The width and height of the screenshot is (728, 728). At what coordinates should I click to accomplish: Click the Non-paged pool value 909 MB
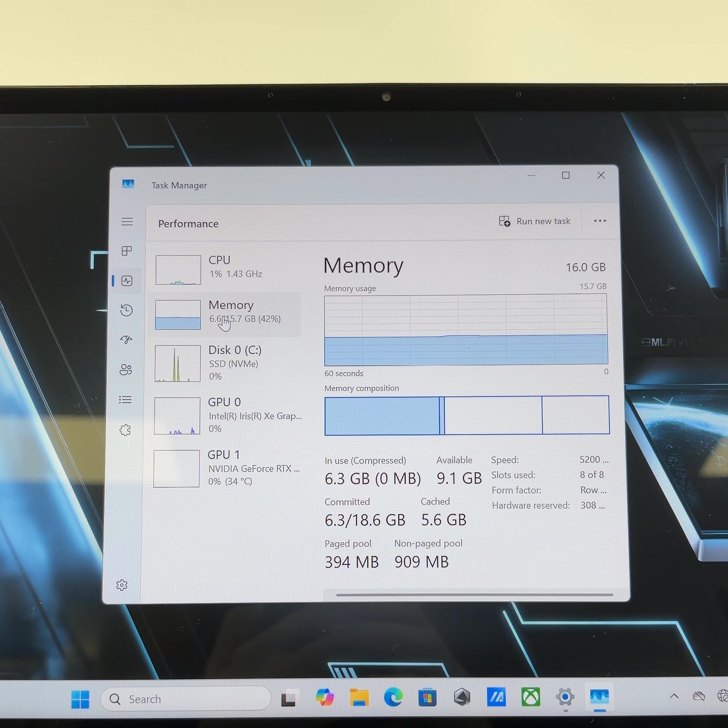tap(421, 562)
